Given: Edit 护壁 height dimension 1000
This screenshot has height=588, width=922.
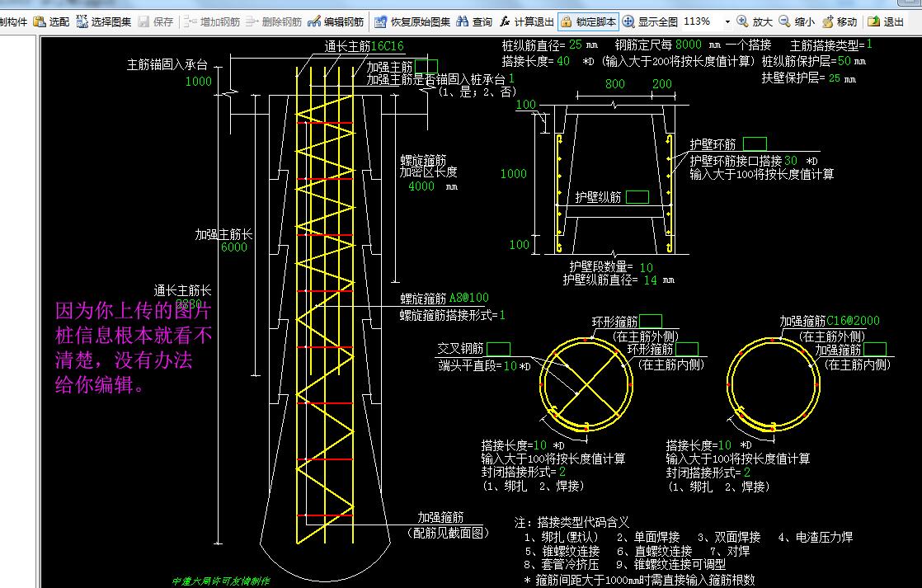Looking at the screenshot, I should coord(513,173).
